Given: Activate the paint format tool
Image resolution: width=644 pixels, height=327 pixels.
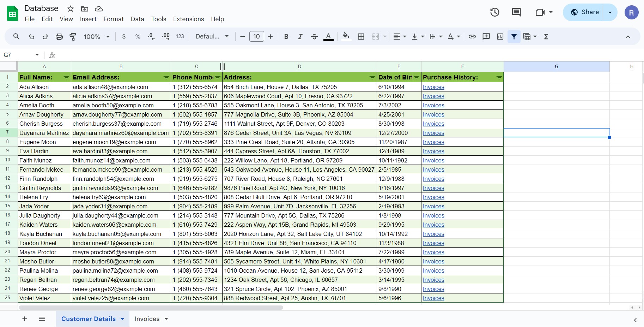Looking at the screenshot, I should (x=73, y=36).
